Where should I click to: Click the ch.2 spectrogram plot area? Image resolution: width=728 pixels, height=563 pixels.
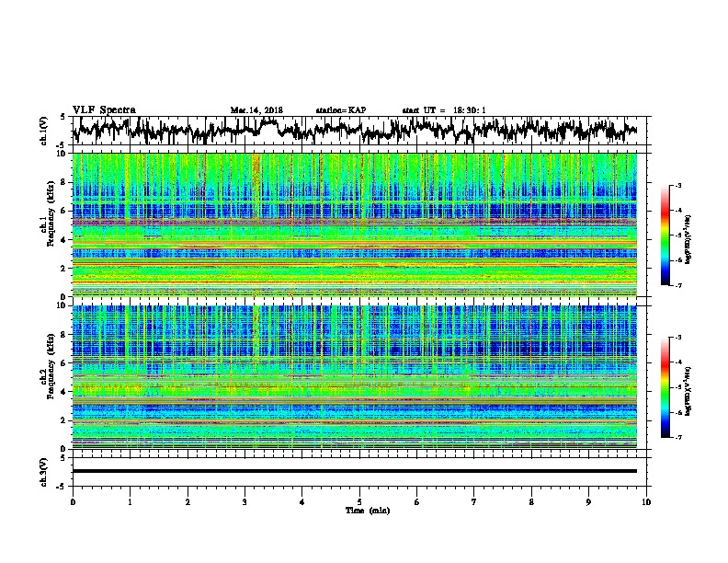click(355, 377)
